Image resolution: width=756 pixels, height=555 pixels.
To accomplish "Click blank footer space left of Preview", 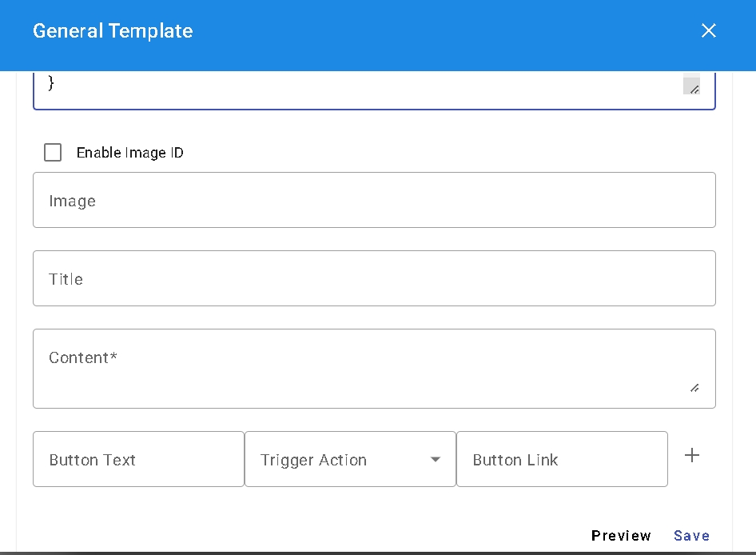I will coord(320,534).
